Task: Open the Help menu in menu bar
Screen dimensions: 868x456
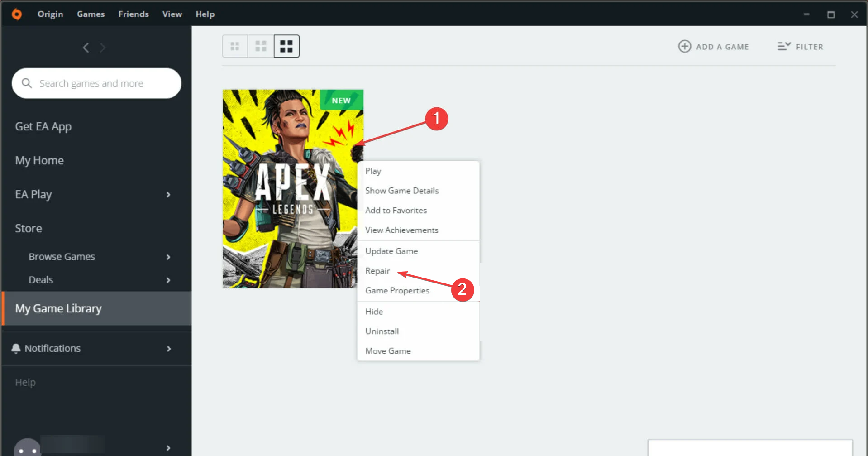Action: 205,14
